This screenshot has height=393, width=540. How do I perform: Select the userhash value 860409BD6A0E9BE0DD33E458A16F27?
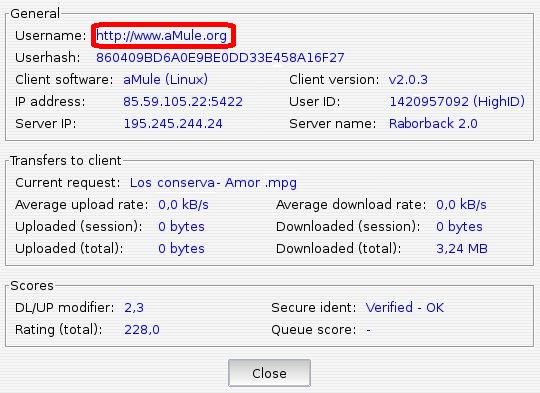click(x=220, y=58)
